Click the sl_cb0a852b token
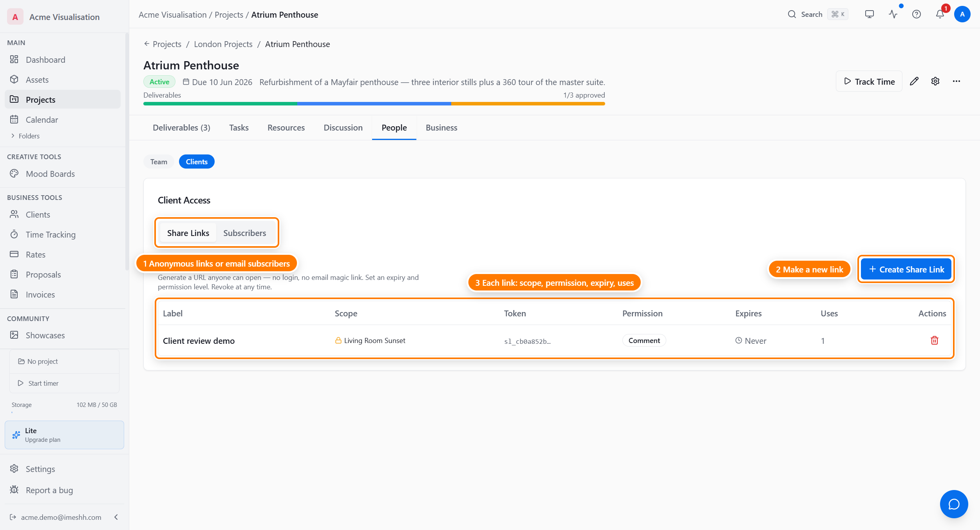Viewport: 980px width, 530px height. click(527, 341)
